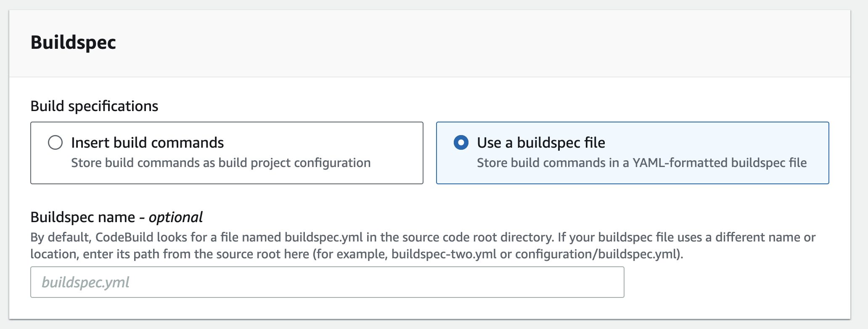Screen dimensions: 868x329
Task: Click the 'Buildspec name' field label
Action: (82, 217)
